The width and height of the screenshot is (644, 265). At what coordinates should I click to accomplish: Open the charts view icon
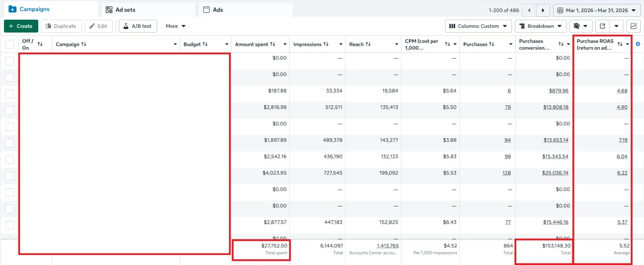[634, 26]
